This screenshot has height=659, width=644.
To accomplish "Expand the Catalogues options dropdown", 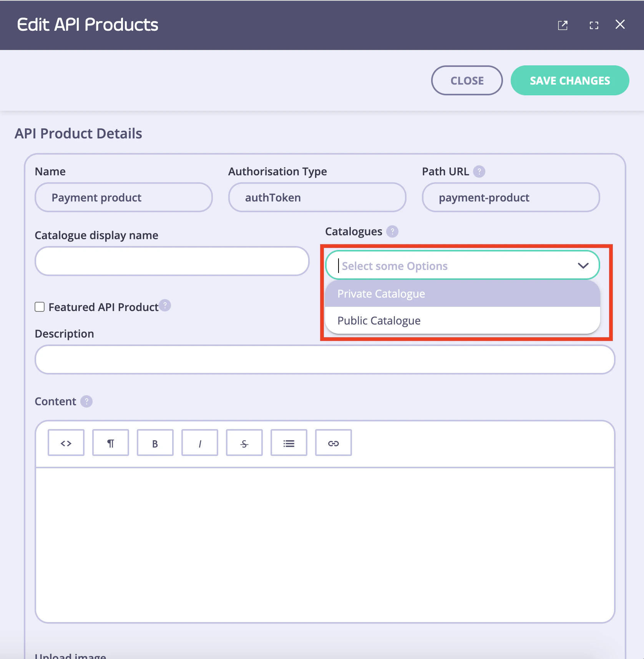I will point(583,265).
